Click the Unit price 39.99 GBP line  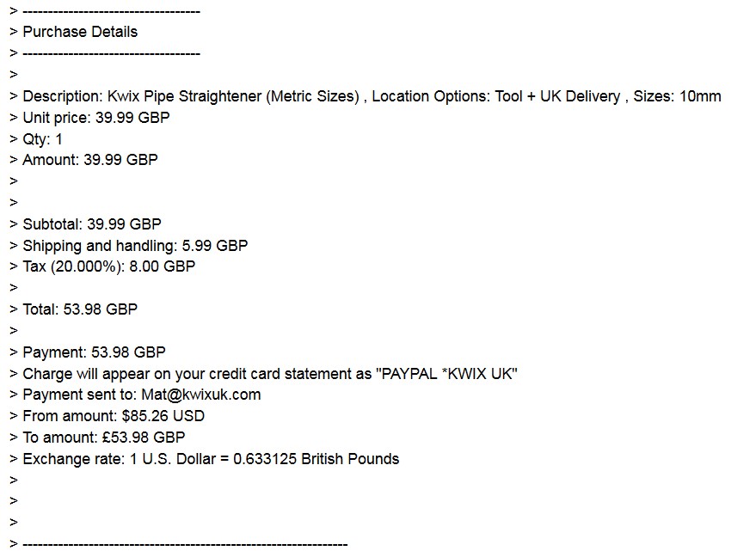(x=96, y=118)
